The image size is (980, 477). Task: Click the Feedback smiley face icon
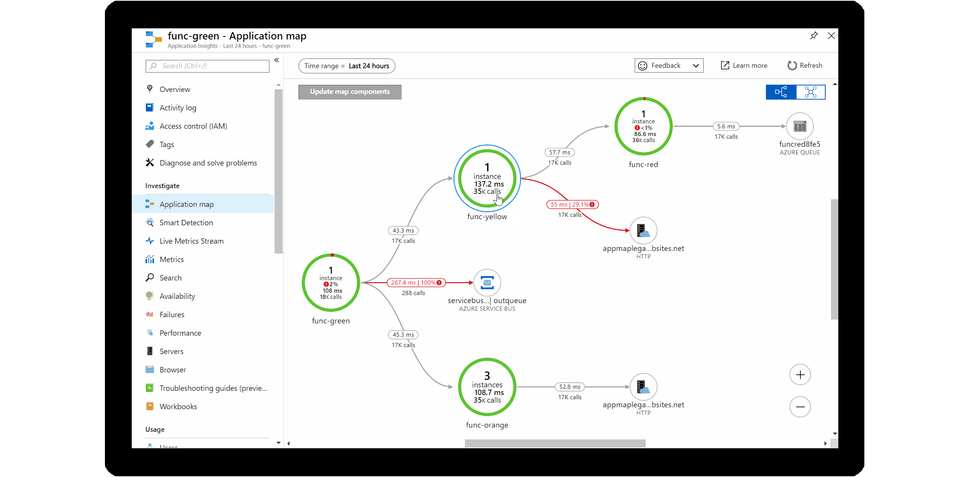pos(643,66)
